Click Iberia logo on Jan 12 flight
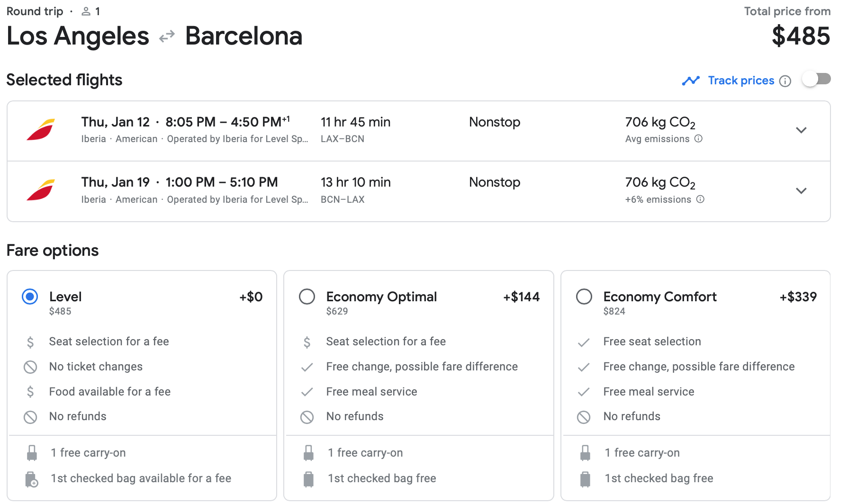848x504 pixels. tap(41, 130)
